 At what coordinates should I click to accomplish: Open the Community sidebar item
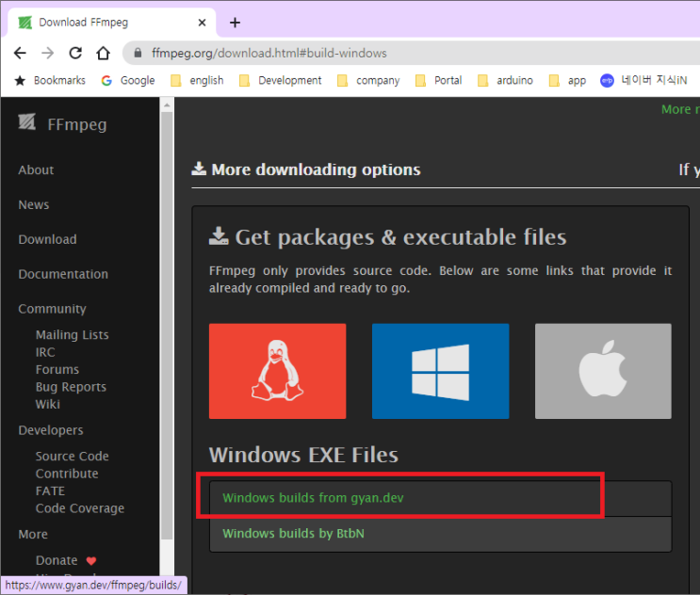tap(52, 309)
